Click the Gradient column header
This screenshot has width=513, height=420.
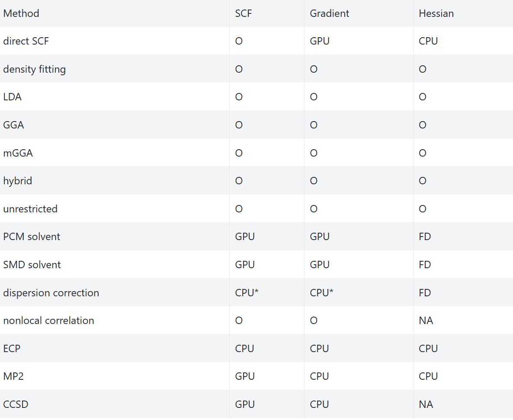[330, 13]
